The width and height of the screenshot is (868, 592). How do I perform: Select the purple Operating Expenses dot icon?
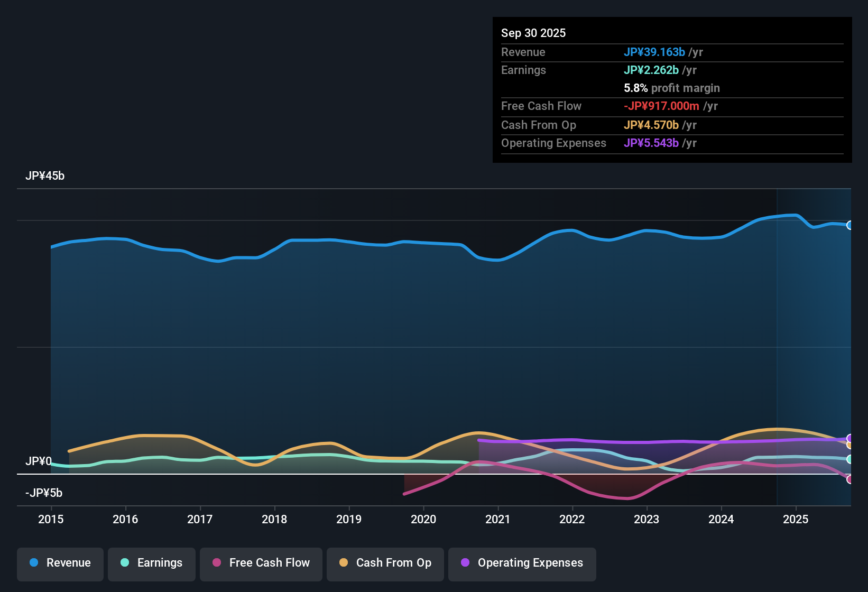465,563
